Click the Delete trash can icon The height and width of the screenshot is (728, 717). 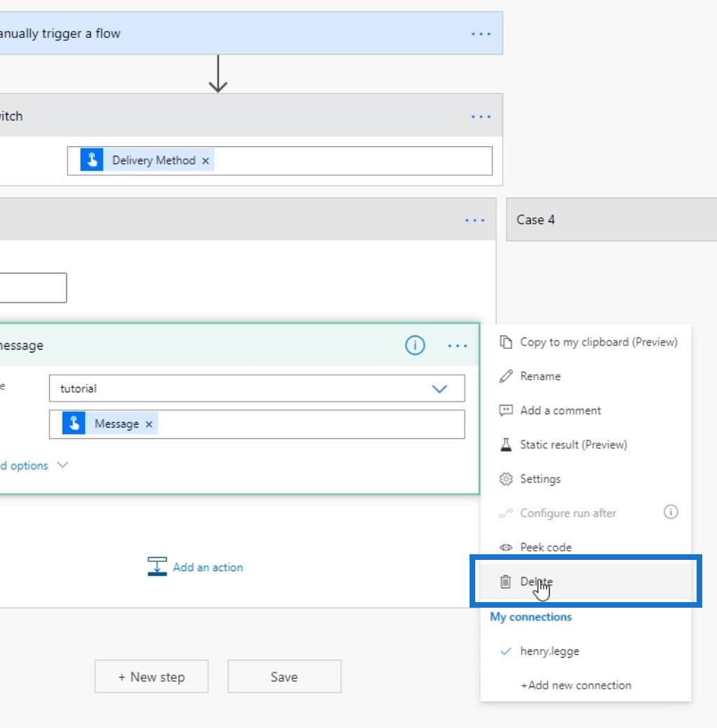point(506,581)
